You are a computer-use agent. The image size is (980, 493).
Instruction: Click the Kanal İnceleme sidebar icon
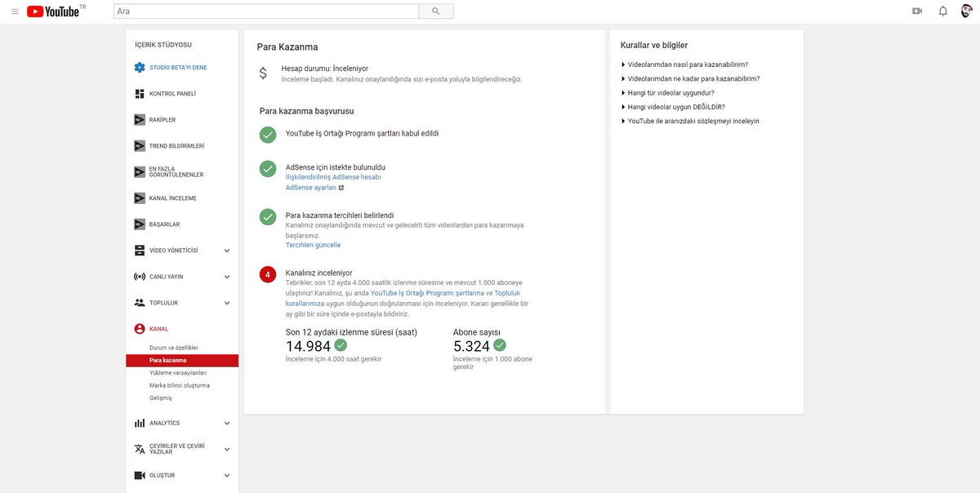click(140, 198)
